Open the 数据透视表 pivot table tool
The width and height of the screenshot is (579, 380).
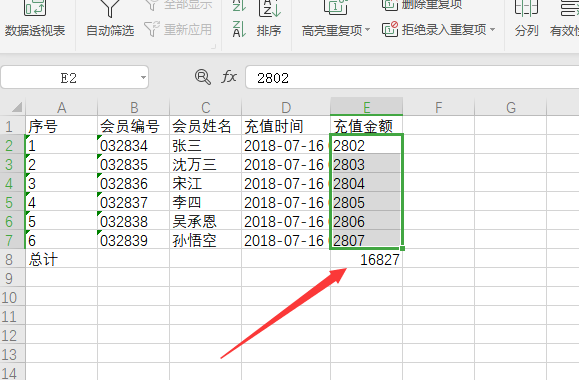coord(35,18)
